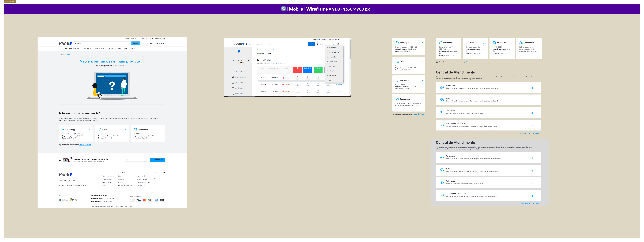This screenshot has width=644, height=242.
Task: Click the Facebook icon in the footer
Action: click(x=61, y=180)
